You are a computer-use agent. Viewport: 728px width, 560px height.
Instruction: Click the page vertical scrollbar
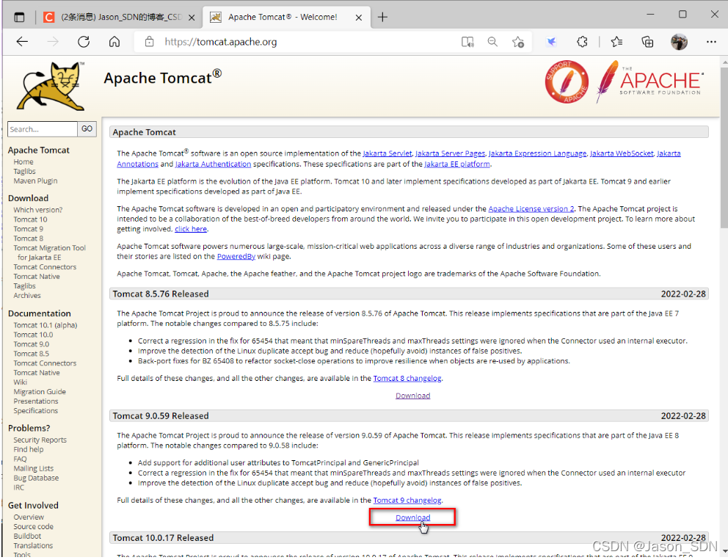pyautogui.click(x=724, y=148)
